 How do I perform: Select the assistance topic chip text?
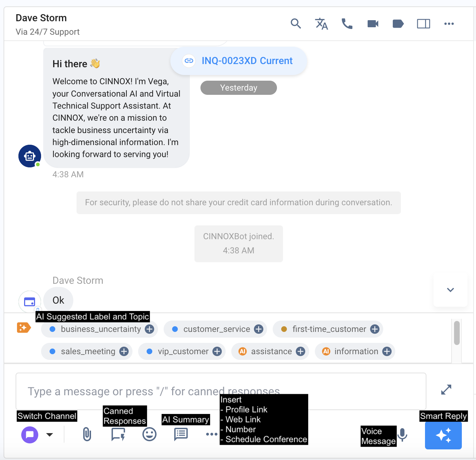click(x=272, y=351)
